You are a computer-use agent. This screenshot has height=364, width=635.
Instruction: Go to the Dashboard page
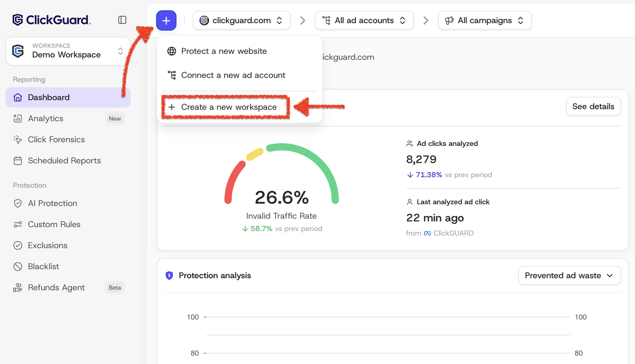coord(68,97)
